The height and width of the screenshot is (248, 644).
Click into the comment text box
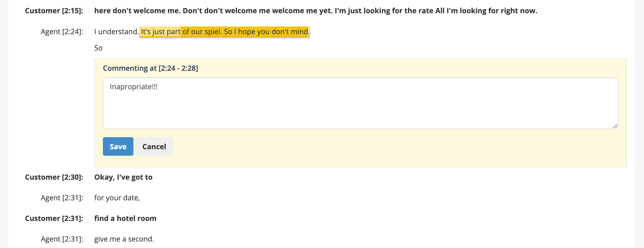point(360,103)
